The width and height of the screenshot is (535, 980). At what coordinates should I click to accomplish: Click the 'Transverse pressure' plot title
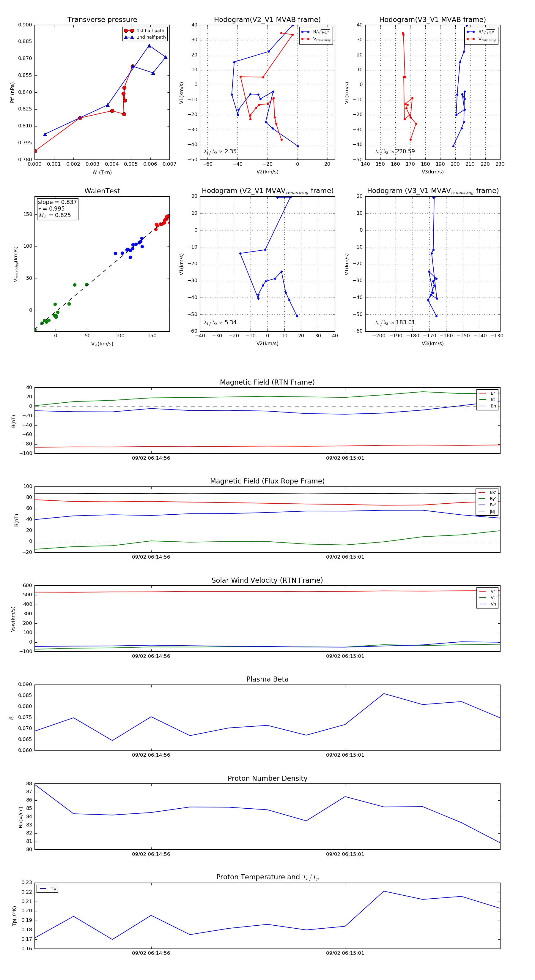[x=102, y=20]
